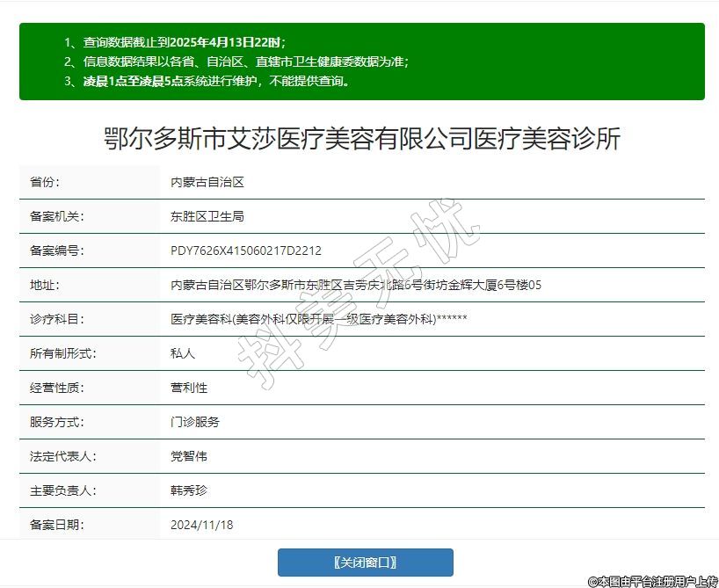Click the 省份 row label
Image resolution: width=719 pixels, height=588 pixels.
pyautogui.click(x=45, y=182)
